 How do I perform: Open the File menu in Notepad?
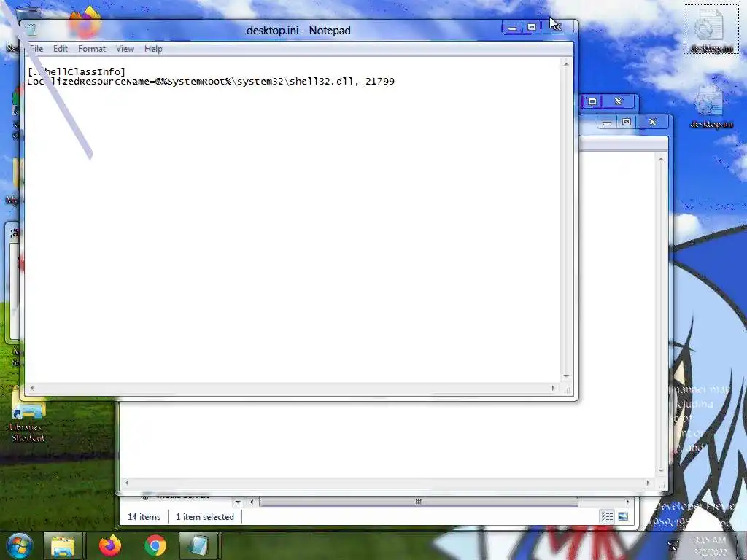coord(36,49)
